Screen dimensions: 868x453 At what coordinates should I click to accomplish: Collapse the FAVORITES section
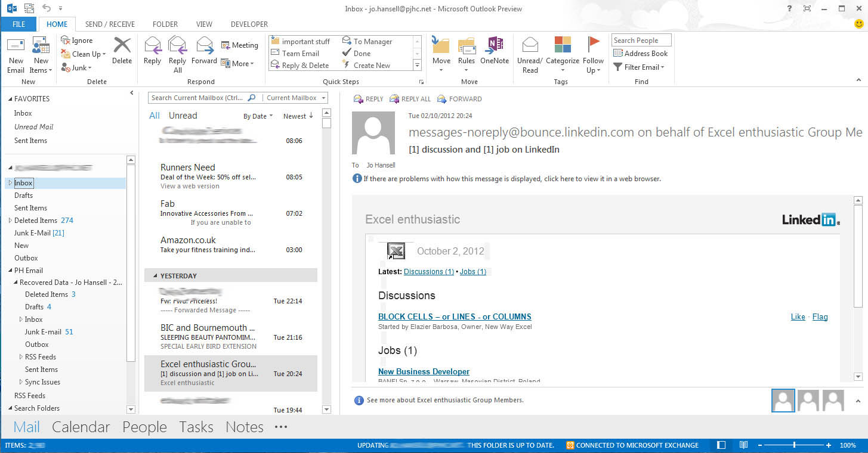point(10,99)
